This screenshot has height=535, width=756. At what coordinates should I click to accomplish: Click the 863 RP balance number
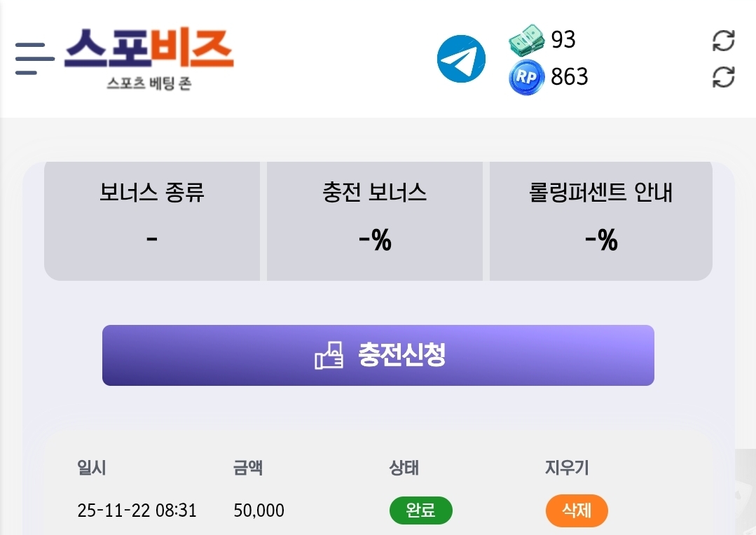click(x=569, y=77)
